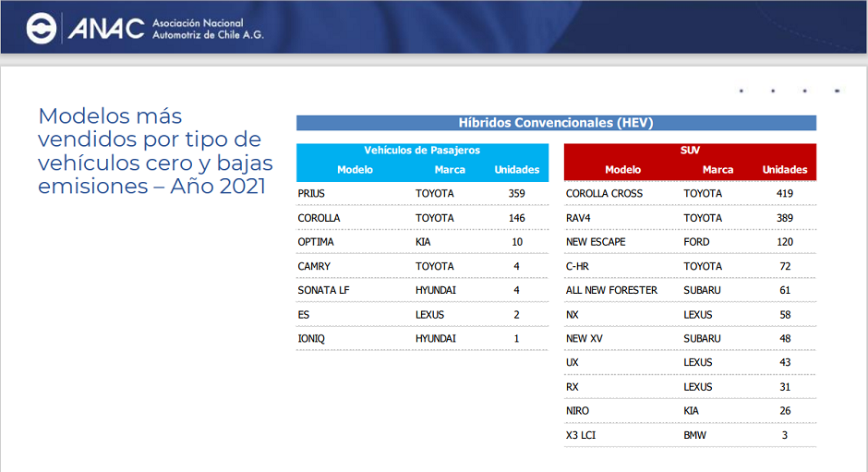Click the leftmost dot at top right

point(741,91)
